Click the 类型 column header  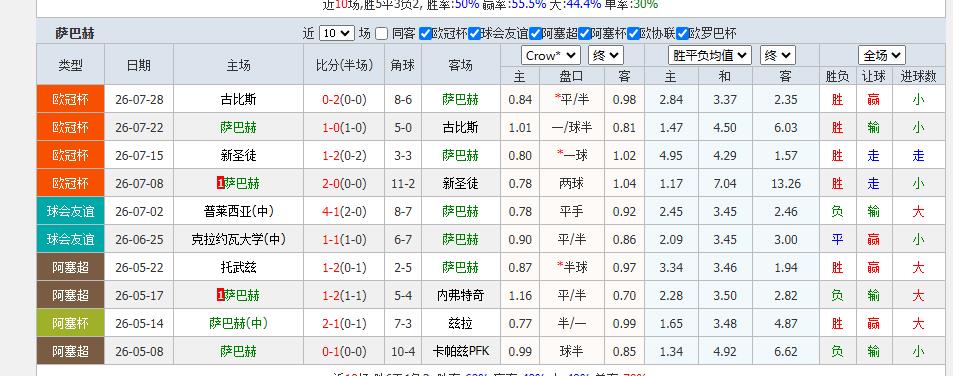point(71,65)
